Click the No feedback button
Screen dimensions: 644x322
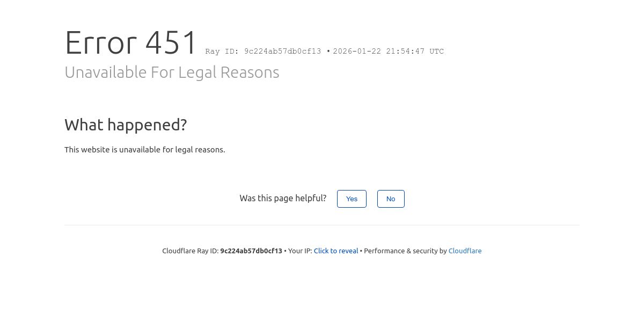(391, 199)
